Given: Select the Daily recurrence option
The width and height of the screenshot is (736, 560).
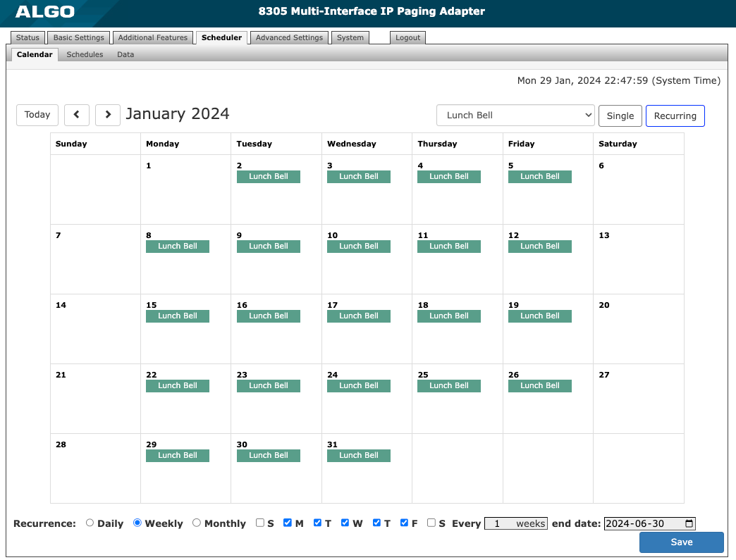Looking at the screenshot, I should (90, 523).
